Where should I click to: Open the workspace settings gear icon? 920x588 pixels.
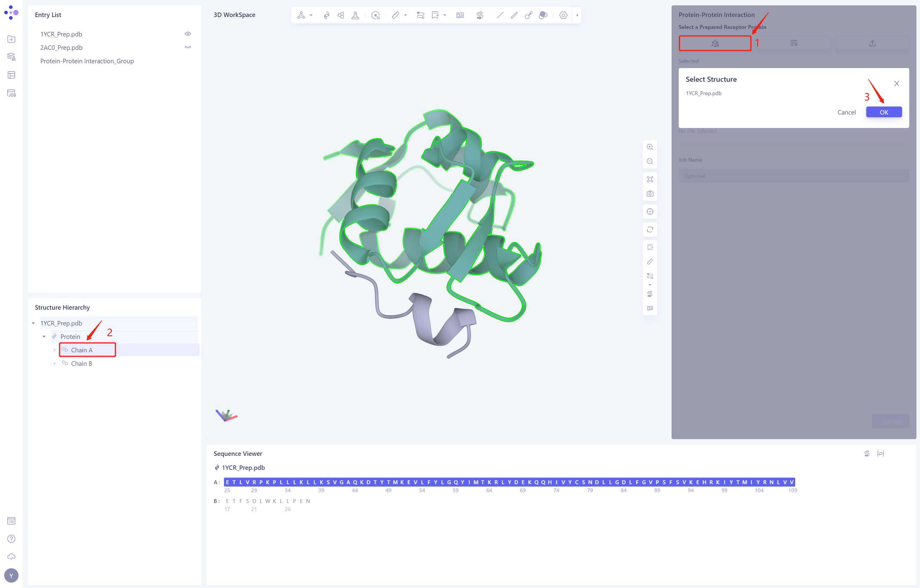coord(563,15)
